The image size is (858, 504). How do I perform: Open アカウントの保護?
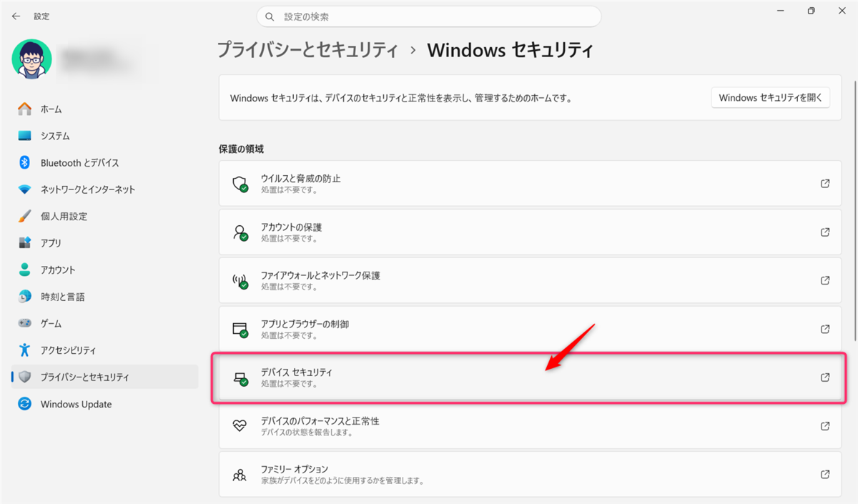click(x=530, y=232)
